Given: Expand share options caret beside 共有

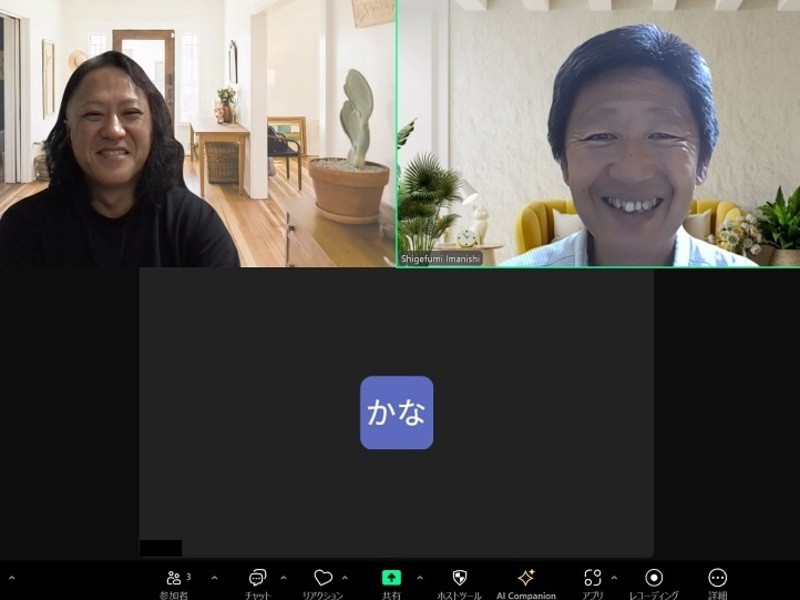Looking at the screenshot, I should [419, 578].
